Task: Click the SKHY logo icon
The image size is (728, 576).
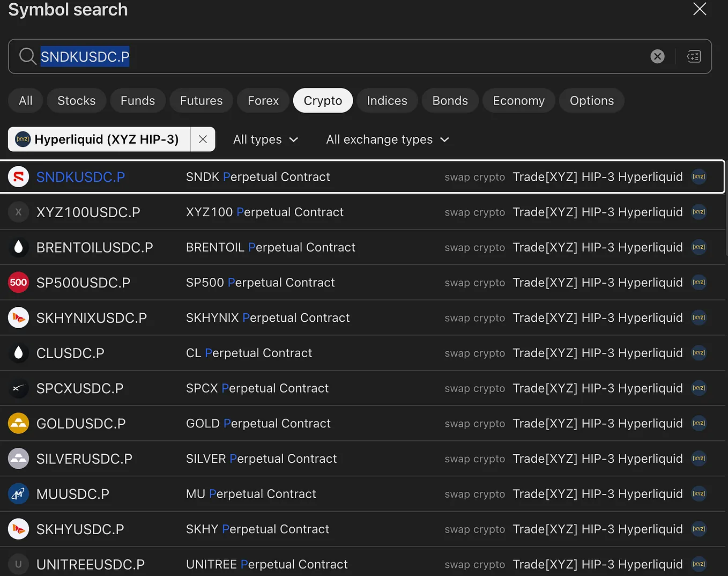Action: tap(18, 529)
